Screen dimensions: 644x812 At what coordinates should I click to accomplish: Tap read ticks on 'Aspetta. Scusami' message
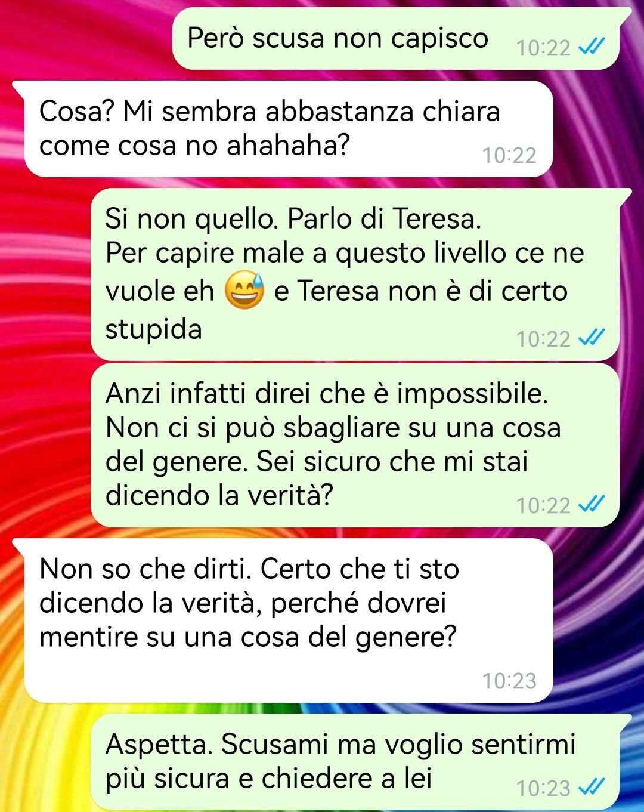[x=592, y=787]
